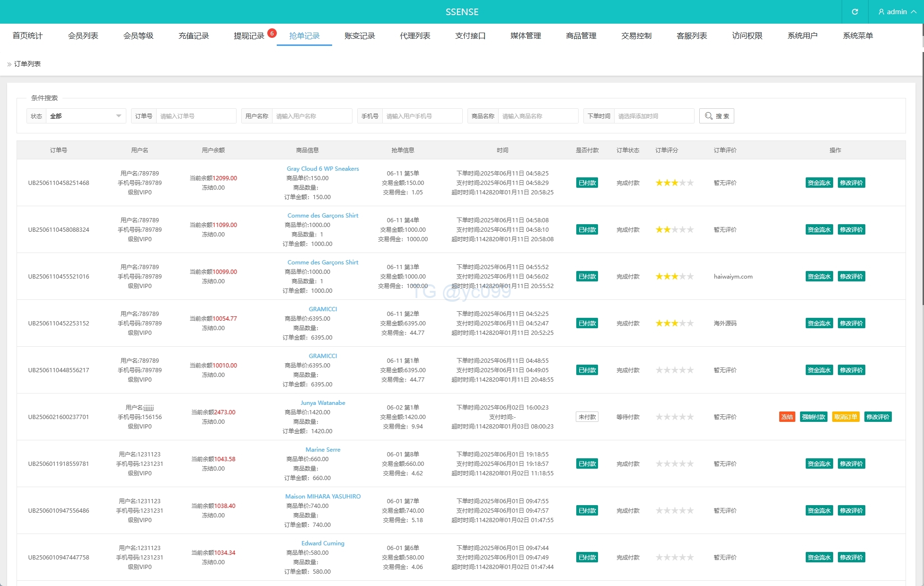Open the 交易控制 tab
Image resolution: width=924 pixels, height=586 pixels.
click(x=636, y=36)
